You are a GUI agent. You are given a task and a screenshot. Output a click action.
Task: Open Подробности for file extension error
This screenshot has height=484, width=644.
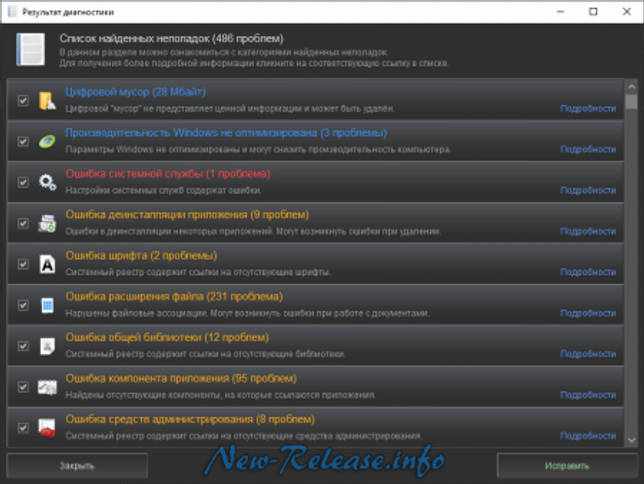tap(588, 313)
